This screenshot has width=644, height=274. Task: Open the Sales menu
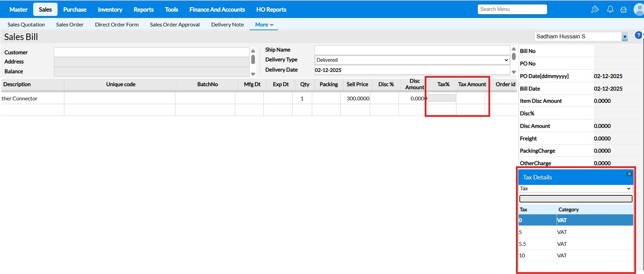click(x=45, y=9)
